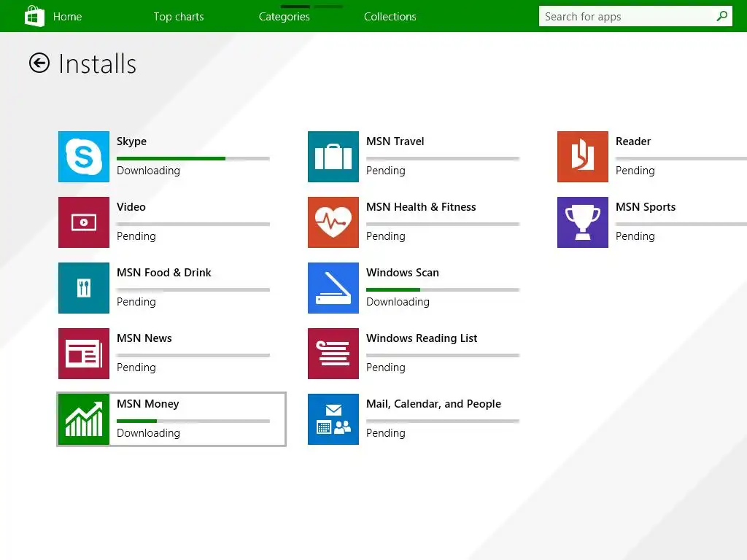This screenshot has height=560, width=747.
Task: Select the MSN Travel title
Action: (x=395, y=141)
